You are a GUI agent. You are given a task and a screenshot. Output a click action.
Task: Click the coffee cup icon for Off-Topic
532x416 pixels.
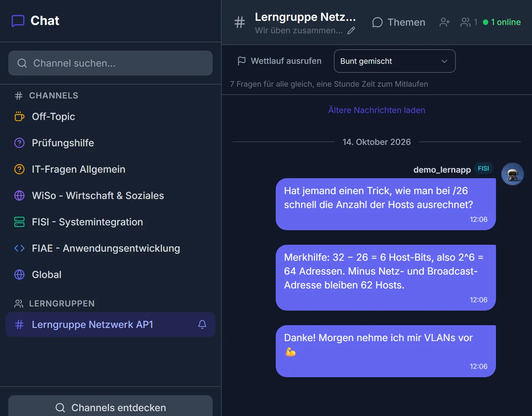(x=19, y=116)
